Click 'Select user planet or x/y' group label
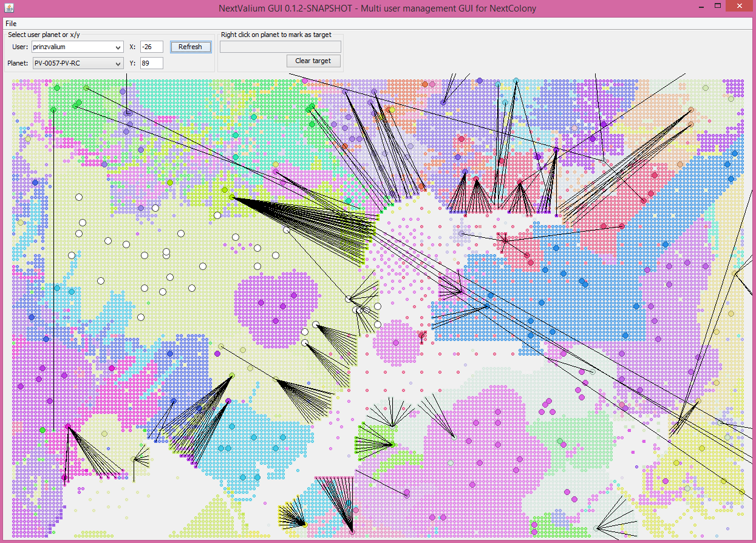756x543 pixels. click(x=44, y=35)
